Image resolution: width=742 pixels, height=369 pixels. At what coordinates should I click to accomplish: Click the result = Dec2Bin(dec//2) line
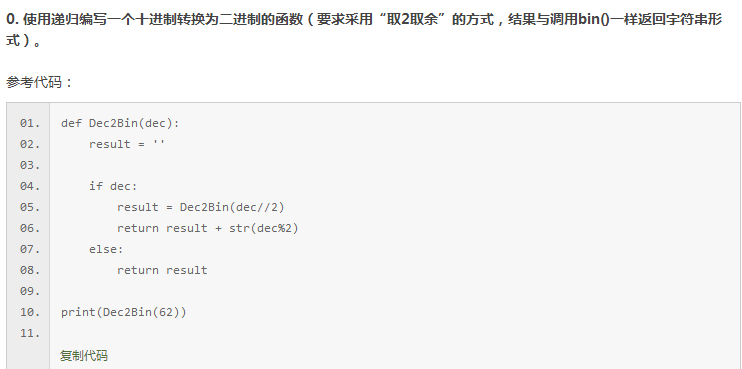[201, 207]
